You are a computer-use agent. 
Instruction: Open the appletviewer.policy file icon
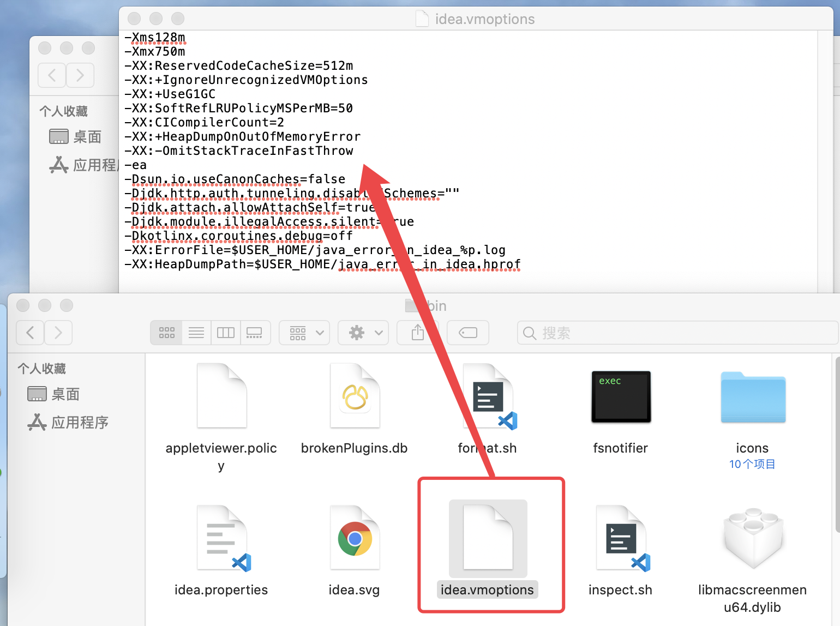click(x=221, y=395)
